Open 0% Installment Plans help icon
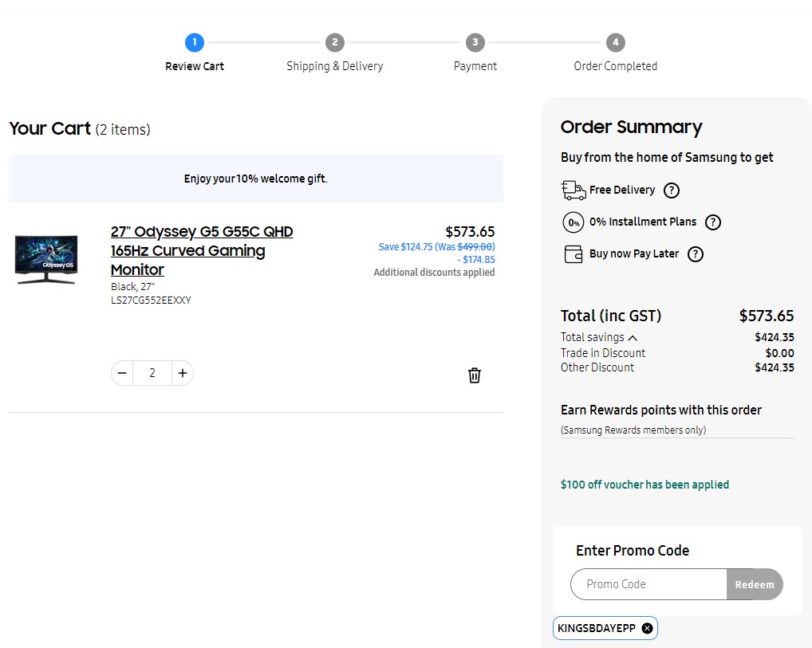Screen dimensions: 812x648 (x=713, y=222)
